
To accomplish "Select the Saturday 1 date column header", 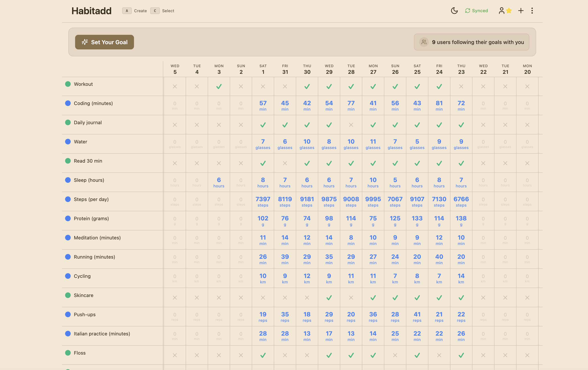I will [263, 69].
